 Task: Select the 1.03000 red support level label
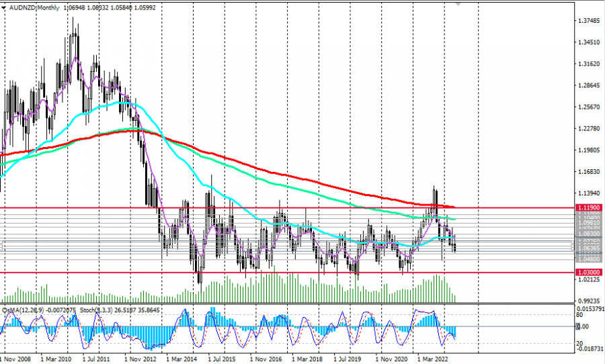click(588, 273)
